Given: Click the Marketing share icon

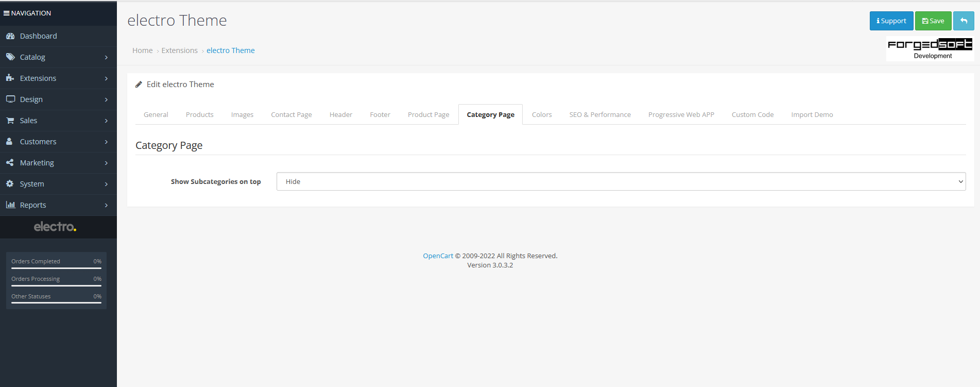Looking at the screenshot, I should [10, 162].
